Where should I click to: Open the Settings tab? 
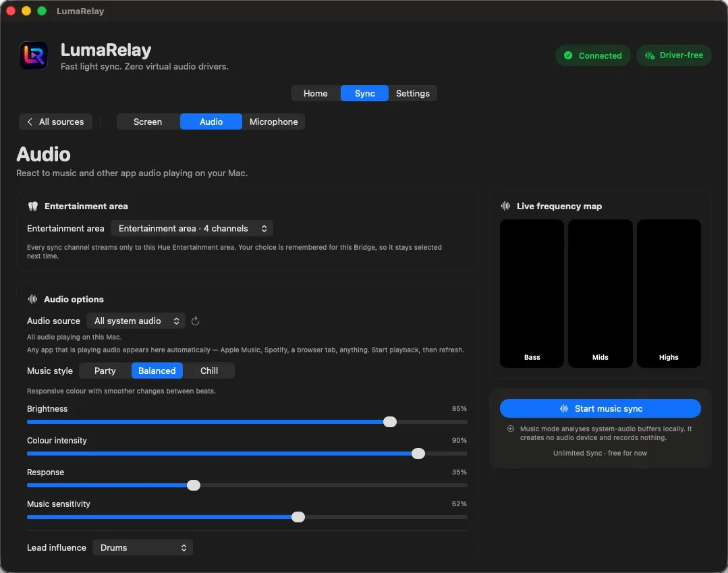413,93
